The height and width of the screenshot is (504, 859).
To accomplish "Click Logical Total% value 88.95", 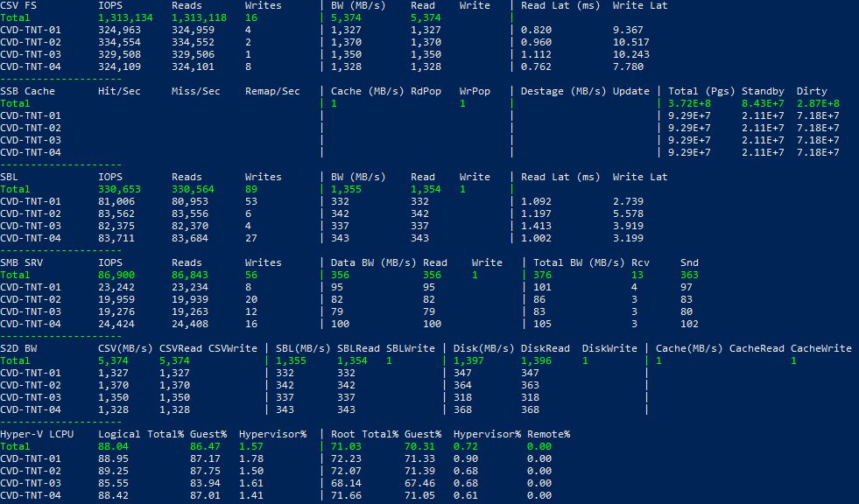I will (x=113, y=459).
